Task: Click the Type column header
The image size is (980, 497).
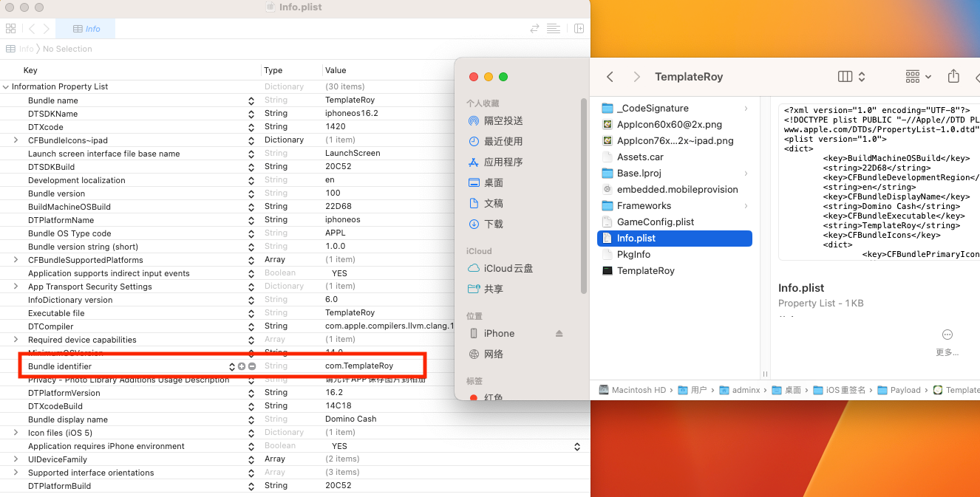Action: click(x=273, y=70)
